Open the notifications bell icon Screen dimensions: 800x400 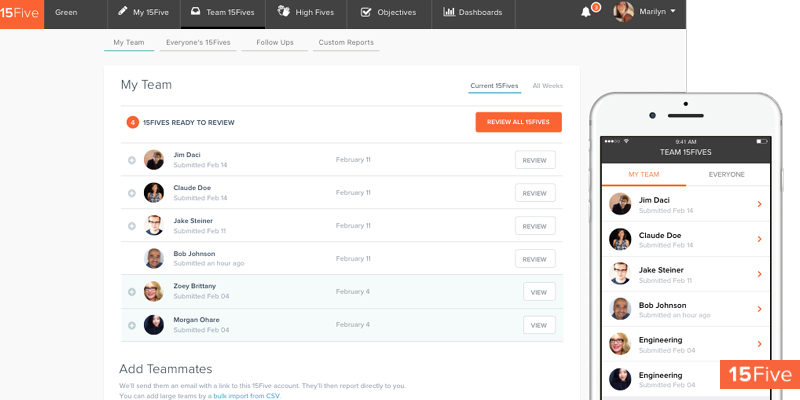click(586, 12)
